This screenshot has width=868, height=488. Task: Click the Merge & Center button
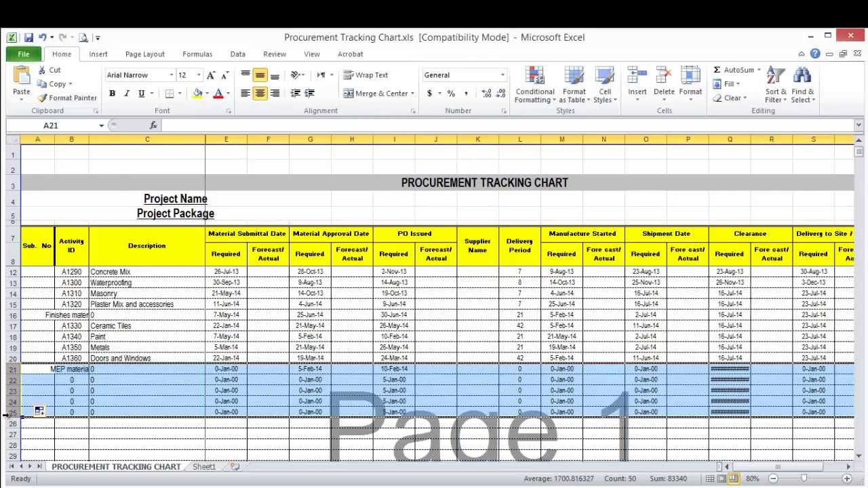pos(376,94)
